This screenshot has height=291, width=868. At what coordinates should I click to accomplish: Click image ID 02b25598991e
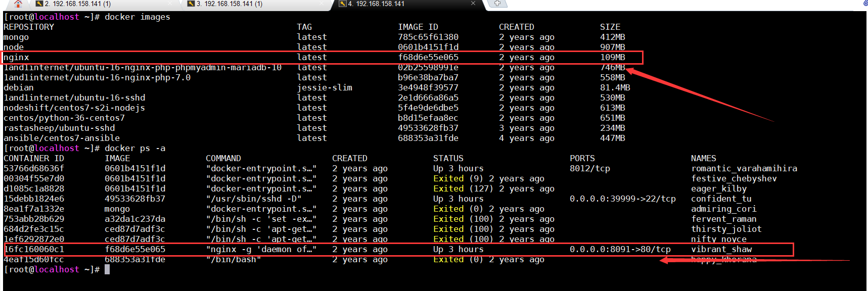point(428,68)
